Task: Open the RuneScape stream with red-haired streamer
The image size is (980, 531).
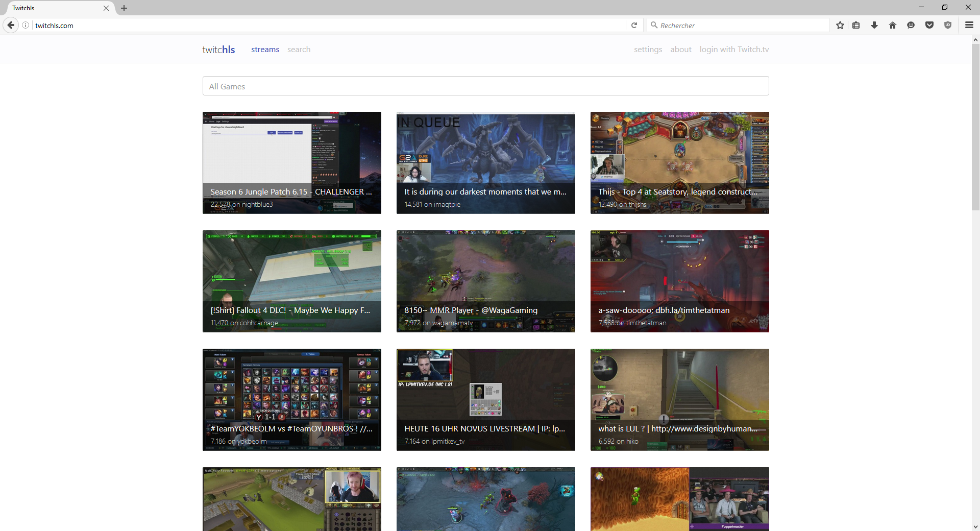Action: 291,499
